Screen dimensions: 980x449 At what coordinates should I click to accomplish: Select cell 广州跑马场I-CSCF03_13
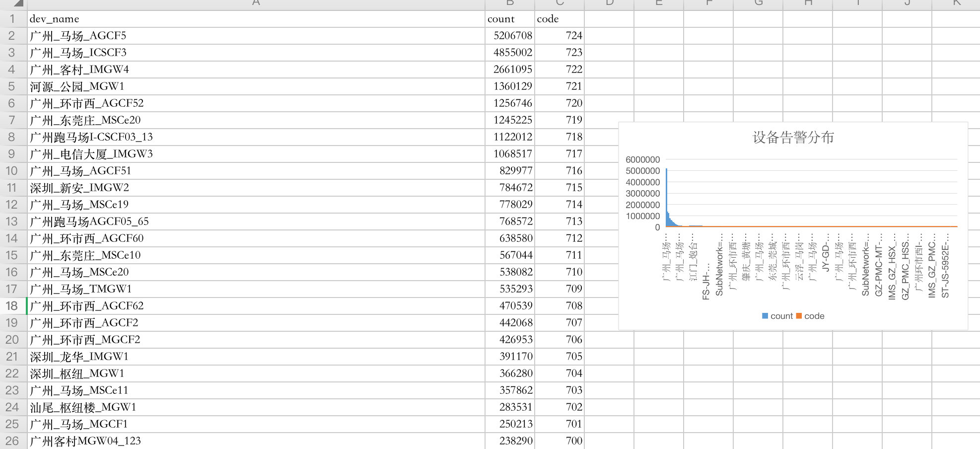(x=256, y=137)
